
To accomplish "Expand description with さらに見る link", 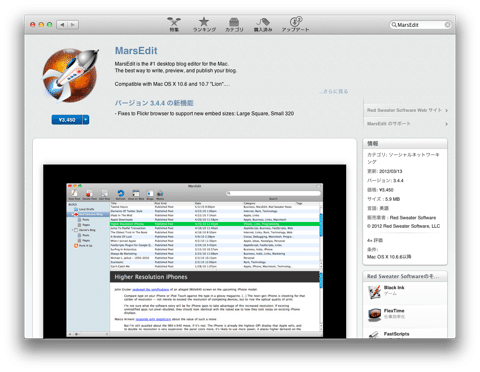I will click(333, 91).
